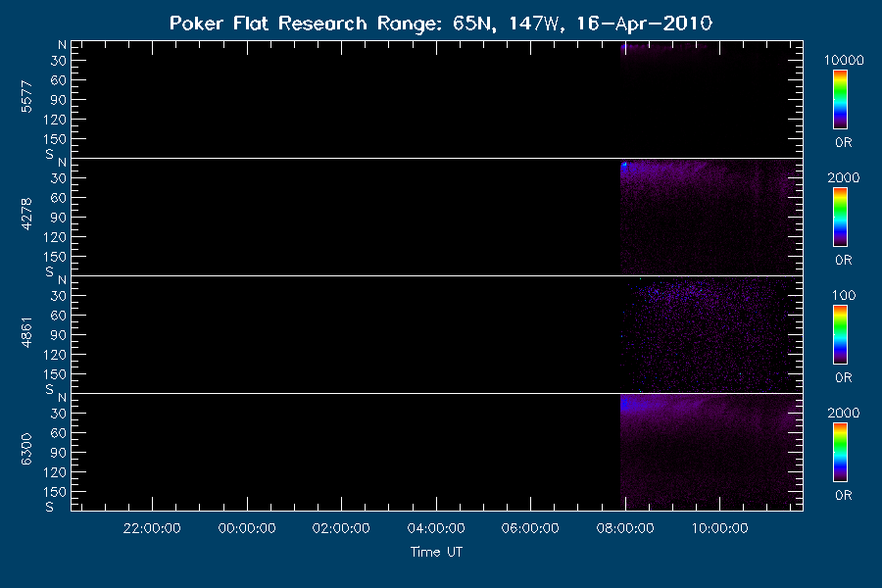882x588 pixels.
Task: Click the Poker Flat Research Range title
Action: 440,24
